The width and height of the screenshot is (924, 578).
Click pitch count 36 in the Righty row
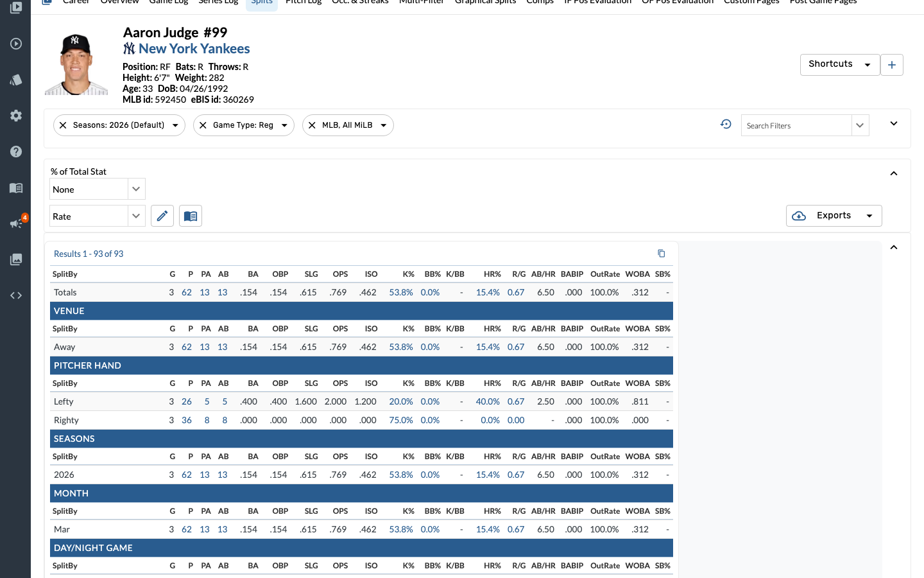(187, 420)
